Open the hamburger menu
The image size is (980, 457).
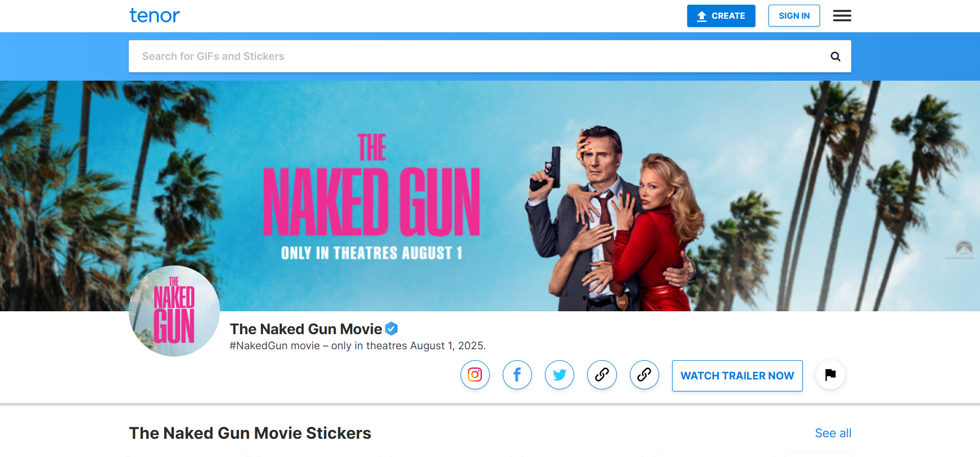(x=841, y=16)
